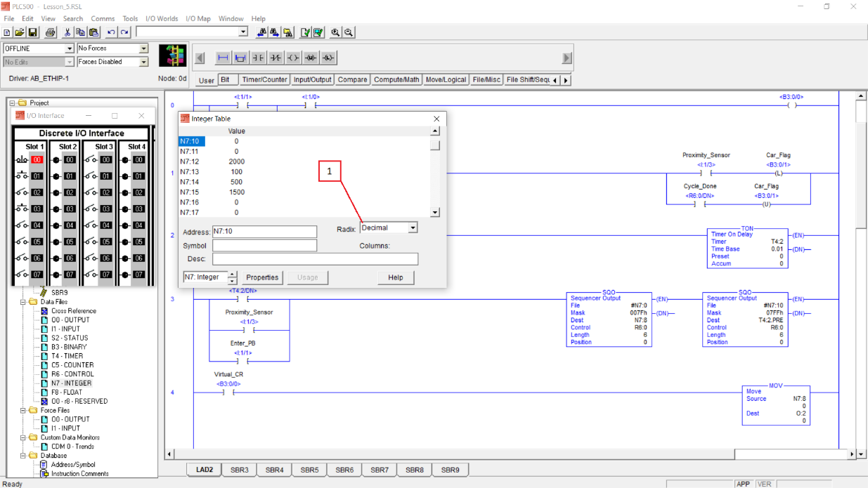Toggle Slot 1 input switch 06

pos(22,258)
